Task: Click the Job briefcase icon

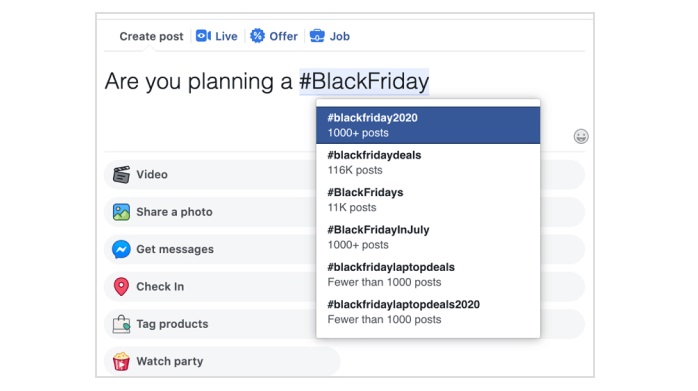Action: (x=317, y=36)
